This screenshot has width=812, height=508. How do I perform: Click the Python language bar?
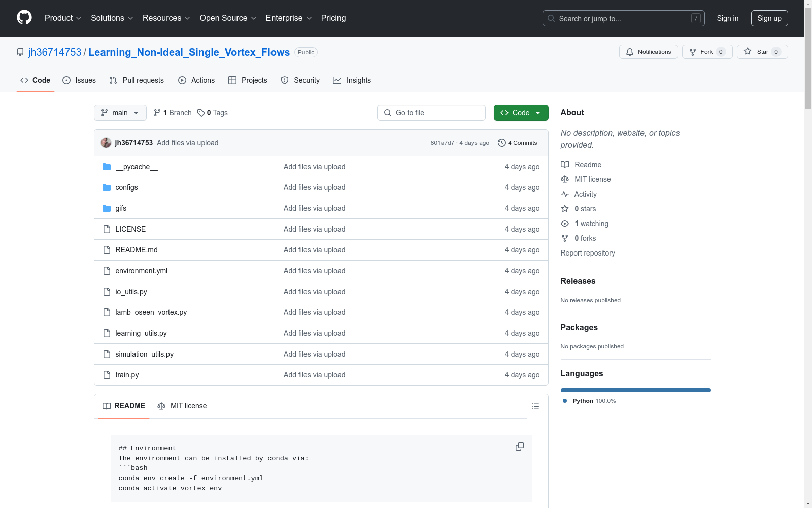click(x=636, y=390)
